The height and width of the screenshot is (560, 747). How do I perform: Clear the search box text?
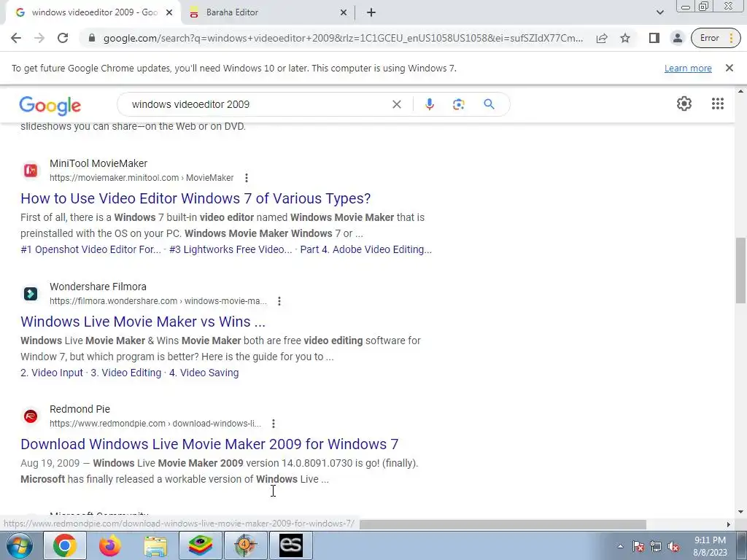(396, 104)
